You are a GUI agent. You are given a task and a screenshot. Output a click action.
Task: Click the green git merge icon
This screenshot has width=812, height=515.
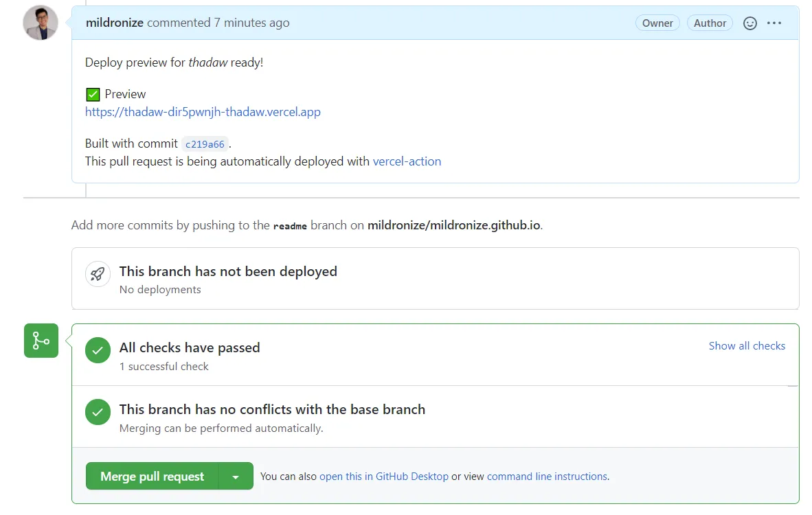pyautogui.click(x=41, y=341)
